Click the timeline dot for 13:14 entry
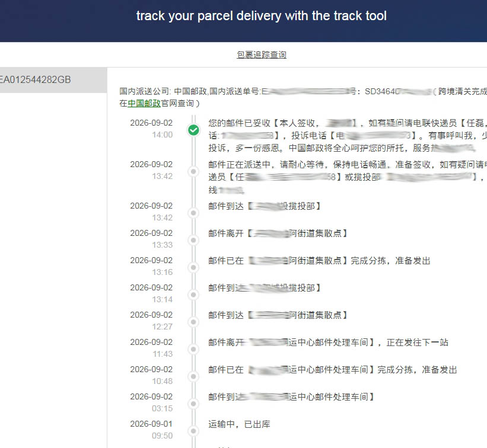487x448 pixels. pyautogui.click(x=193, y=295)
